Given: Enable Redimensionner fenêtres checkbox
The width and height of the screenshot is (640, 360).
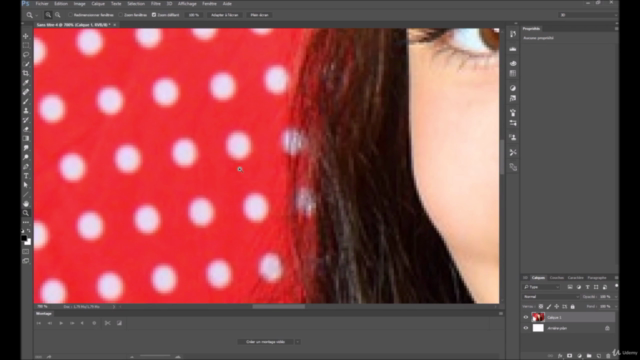Looking at the screenshot, I should point(70,15).
